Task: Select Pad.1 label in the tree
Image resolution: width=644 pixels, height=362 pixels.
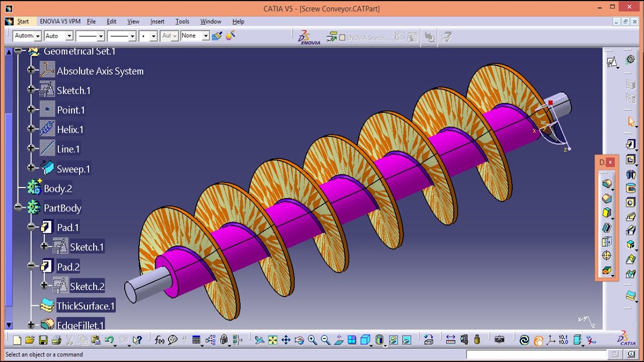Action: [68, 228]
